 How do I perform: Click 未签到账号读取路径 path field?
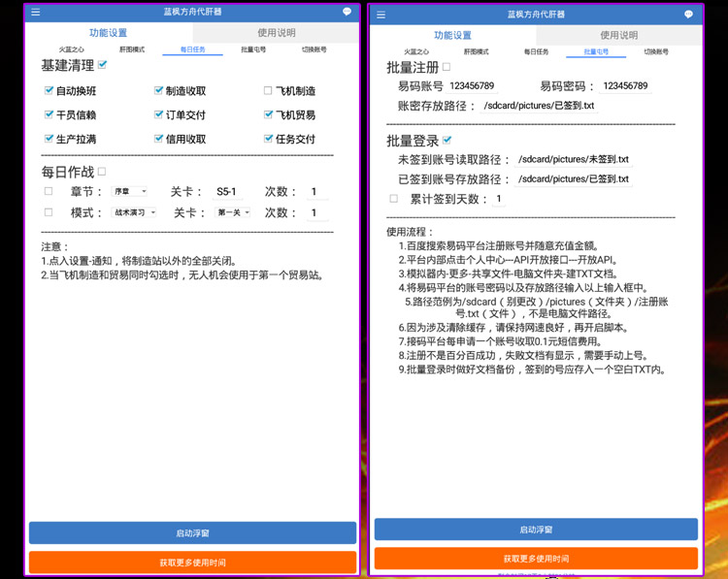[x=574, y=160]
